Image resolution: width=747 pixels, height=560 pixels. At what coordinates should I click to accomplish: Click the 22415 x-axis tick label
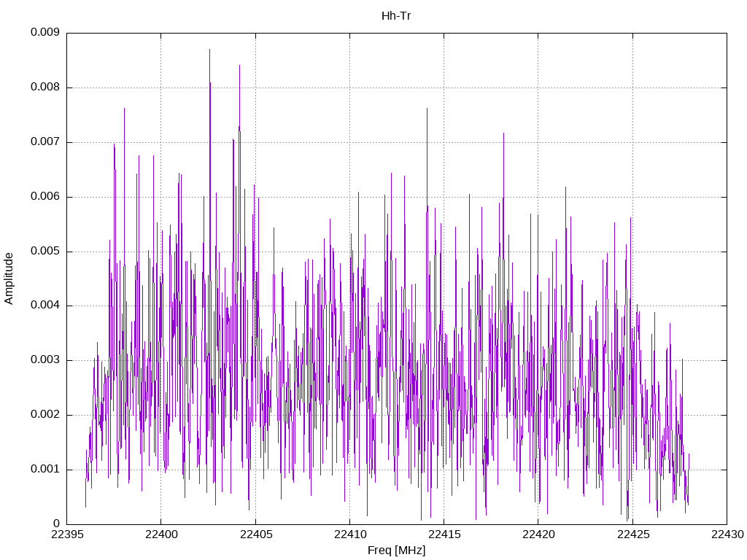(444, 534)
